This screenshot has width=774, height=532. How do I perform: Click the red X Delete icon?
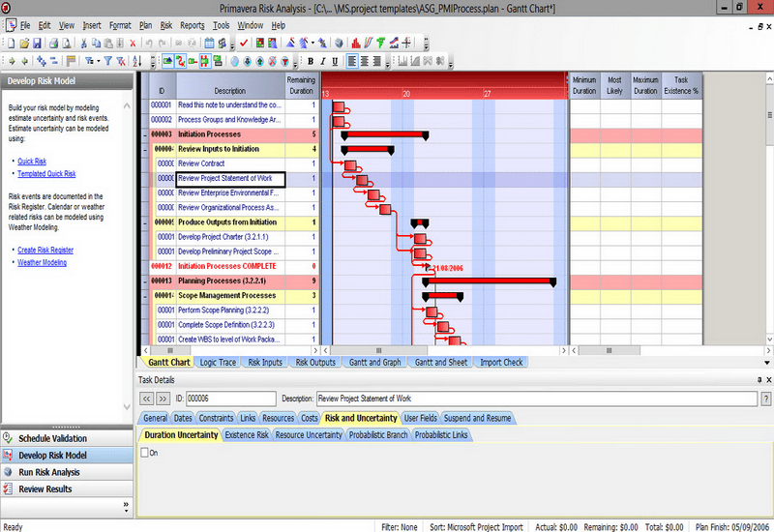133,44
